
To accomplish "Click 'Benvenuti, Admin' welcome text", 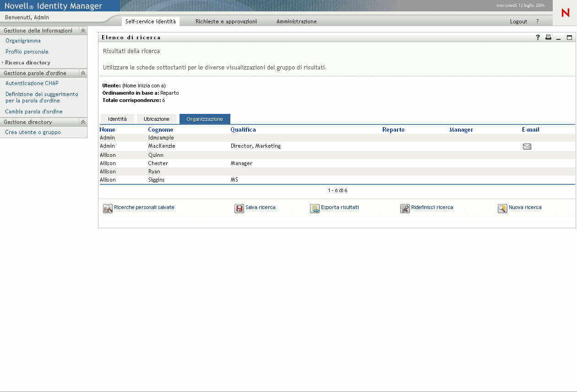I will click(x=27, y=17).
